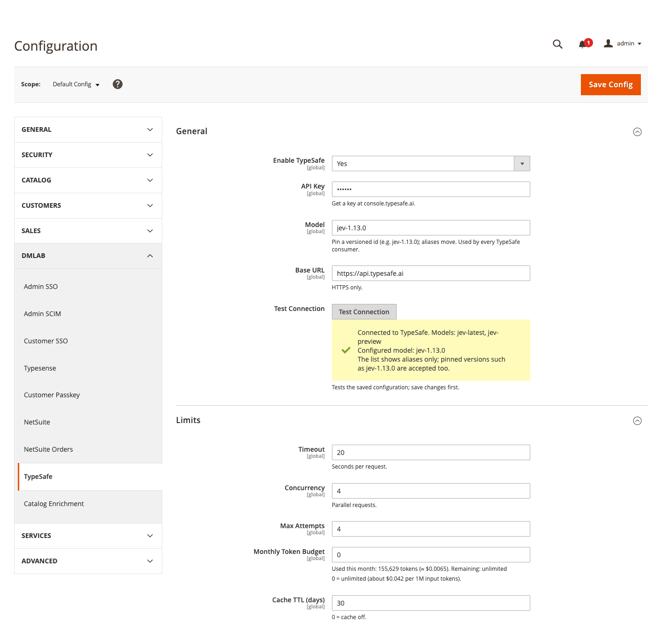Expand the GENERAL config tab
Screen dimensions: 662x644
coord(88,129)
